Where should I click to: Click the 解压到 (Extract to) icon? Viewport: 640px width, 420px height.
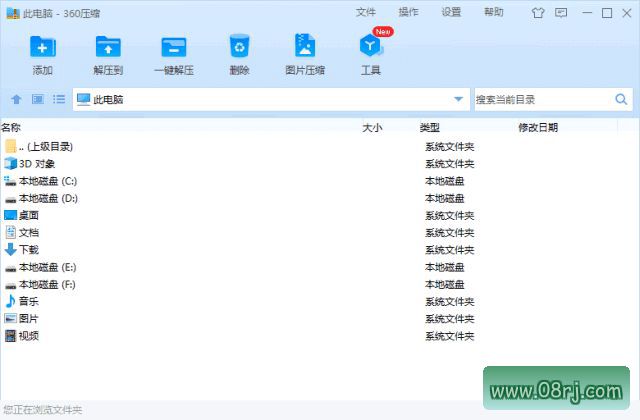tap(108, 47)
